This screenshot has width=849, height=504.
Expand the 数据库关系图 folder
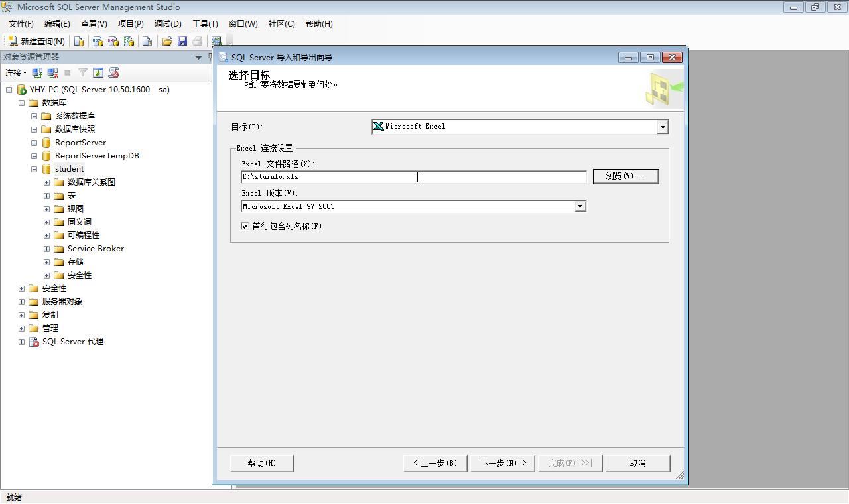pos(46,182)
